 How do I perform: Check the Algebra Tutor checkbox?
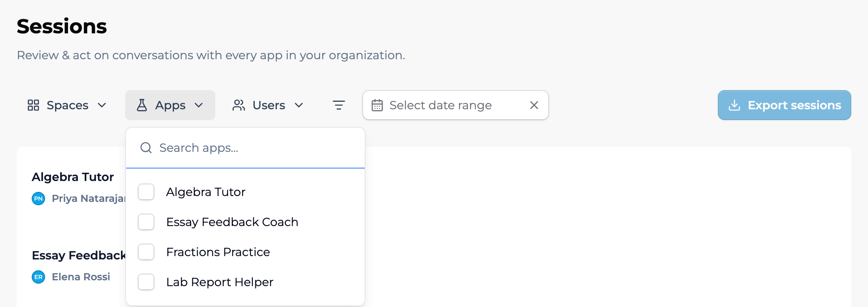[x=146, y=192]
